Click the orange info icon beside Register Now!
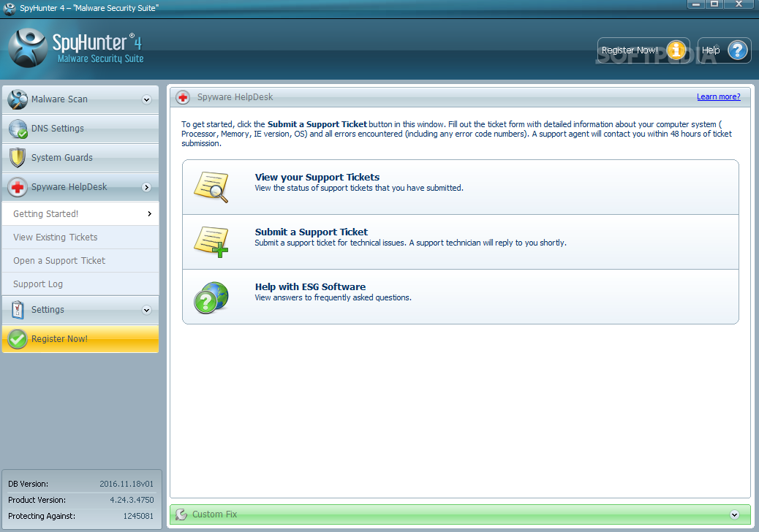The width and height of the screenshot is (759, 532). 676,50
